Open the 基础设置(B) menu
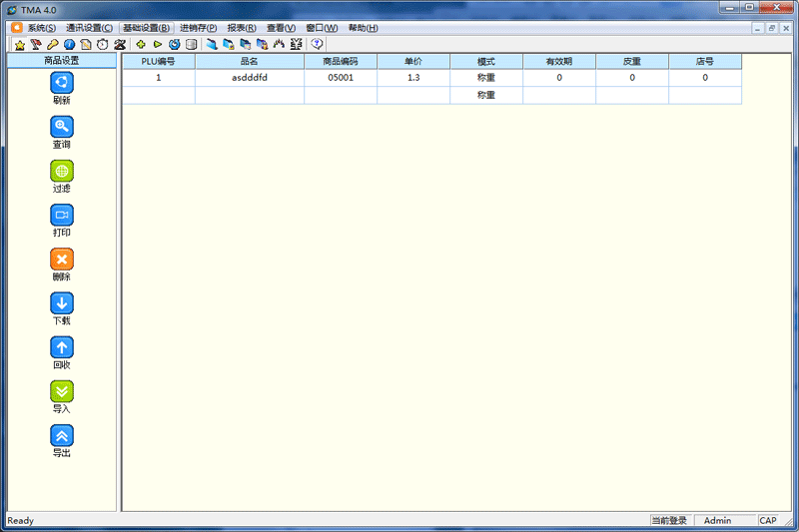 (x=146, y=28)
